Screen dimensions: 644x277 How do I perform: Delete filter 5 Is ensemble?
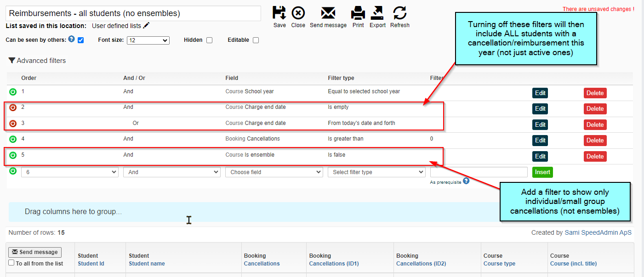(x=595, y=156)
